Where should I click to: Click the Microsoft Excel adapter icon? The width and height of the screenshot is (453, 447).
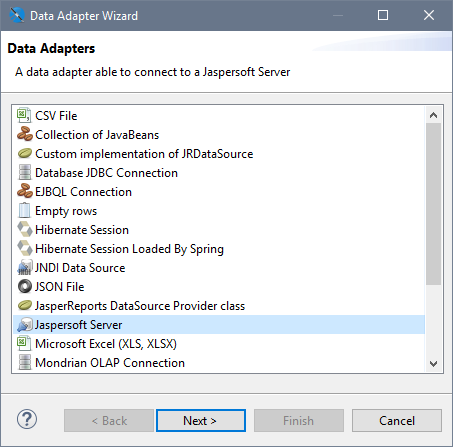(x=24, y=344)
